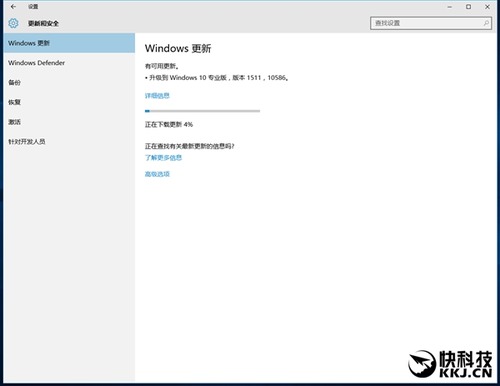Viewport: 500px width, 386px height.
Task: Open the 恢复 section
Action: point(69,102)
